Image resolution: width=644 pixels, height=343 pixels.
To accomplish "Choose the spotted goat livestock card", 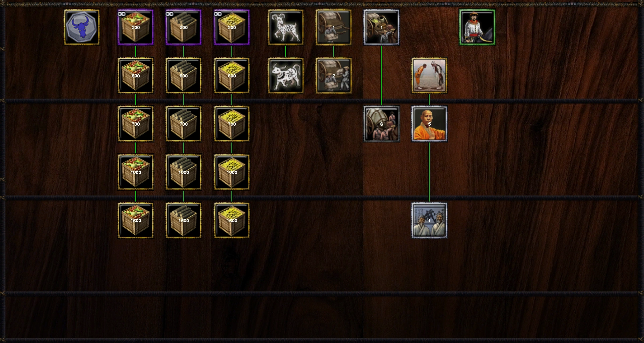I will 286,27.
